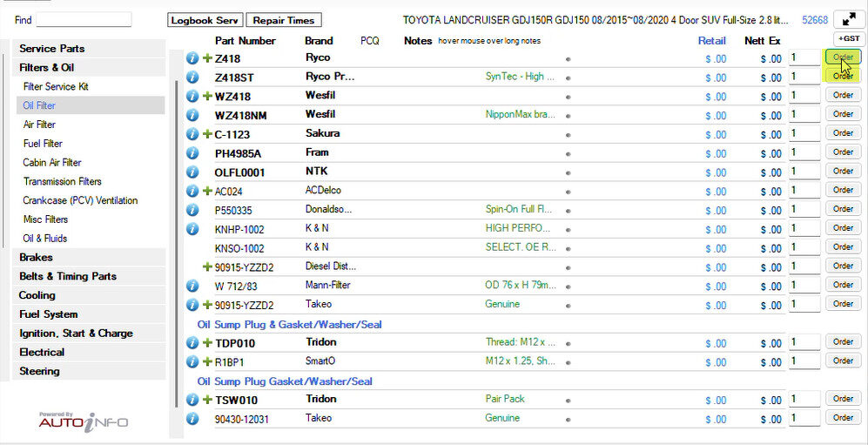Select Fuel System category

(91, 314)
